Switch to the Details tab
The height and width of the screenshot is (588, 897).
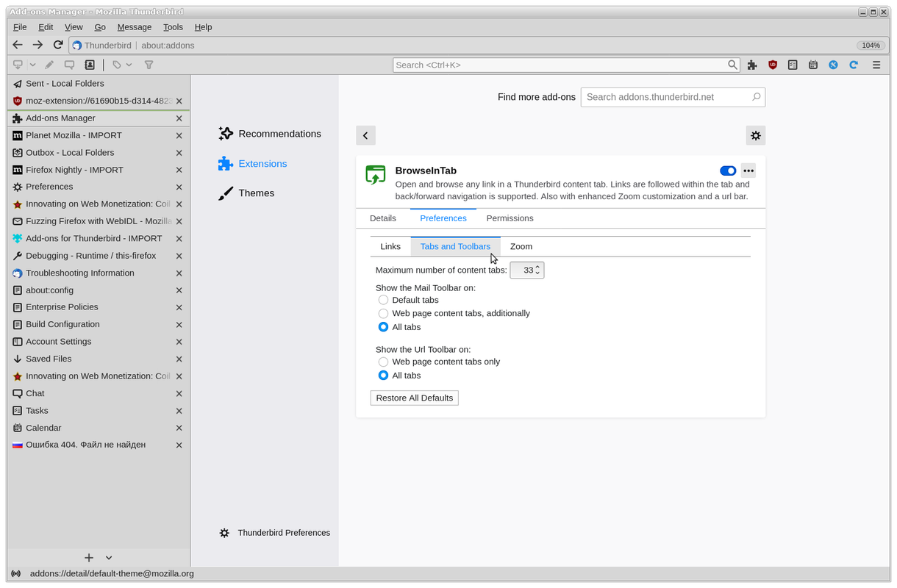point(383,218)
